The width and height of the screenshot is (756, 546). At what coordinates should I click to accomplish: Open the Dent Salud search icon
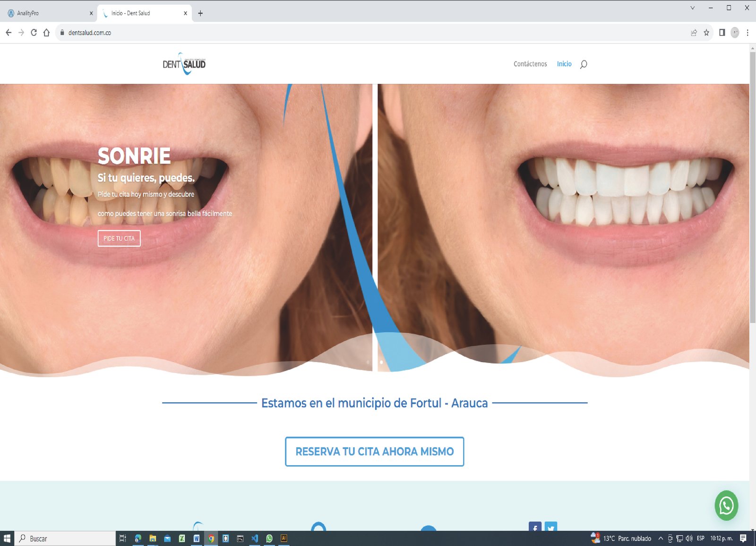point(584,64)
